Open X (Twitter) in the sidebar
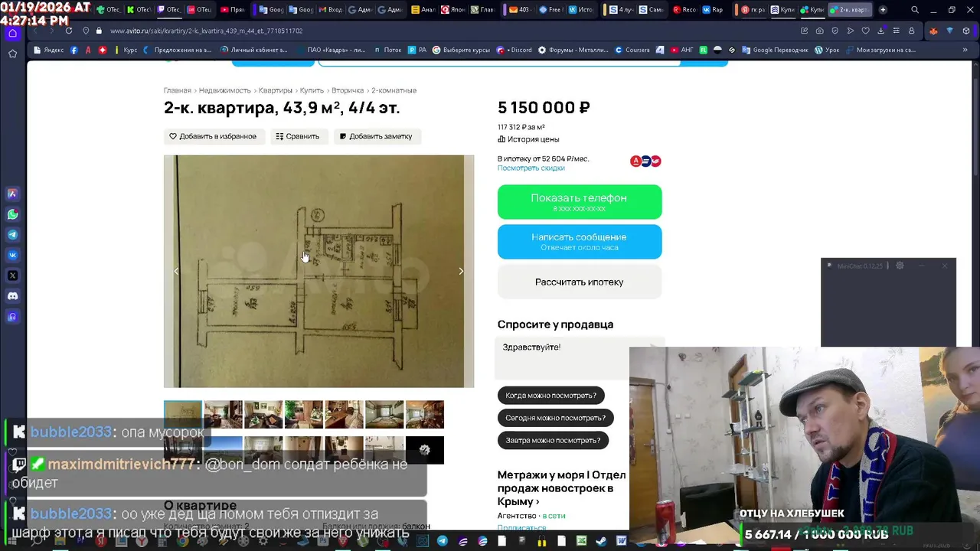Image resolution: width=980 pixels, height=551 pixels. (x=12, y=275)
